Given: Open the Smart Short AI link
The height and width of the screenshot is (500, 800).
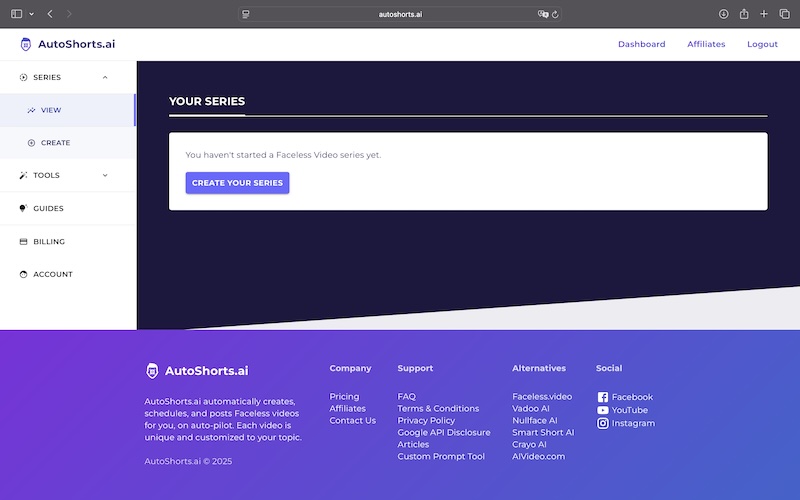Looking at the screenshot, I should click(x=543, y=433).
